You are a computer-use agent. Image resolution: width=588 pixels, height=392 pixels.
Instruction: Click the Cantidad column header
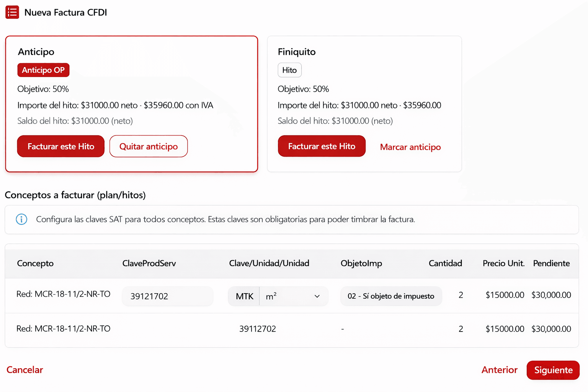click(x=445, y=263)
